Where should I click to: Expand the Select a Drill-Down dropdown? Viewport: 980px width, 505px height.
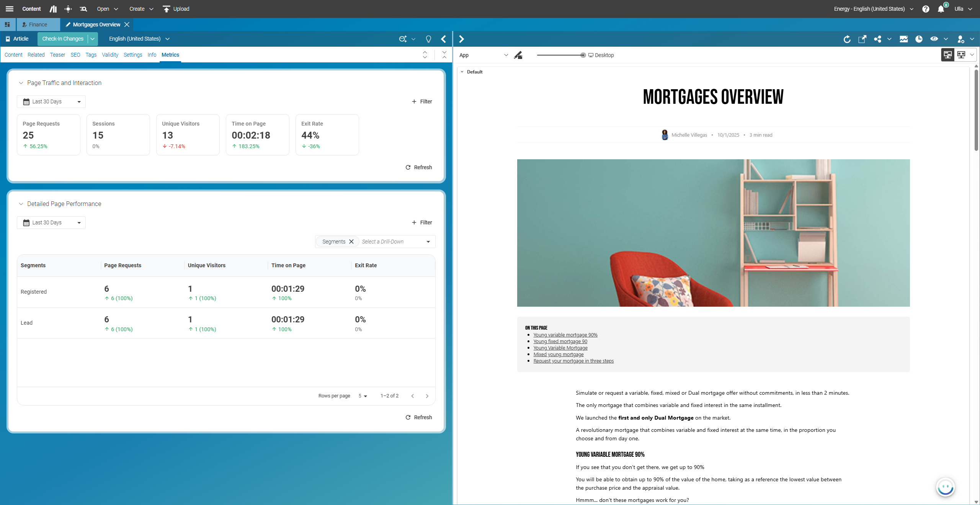click(428, 242)
